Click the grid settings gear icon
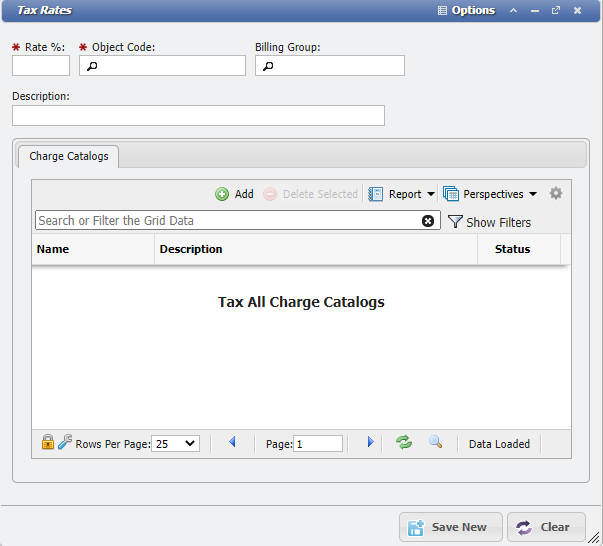 coord(556,194)
